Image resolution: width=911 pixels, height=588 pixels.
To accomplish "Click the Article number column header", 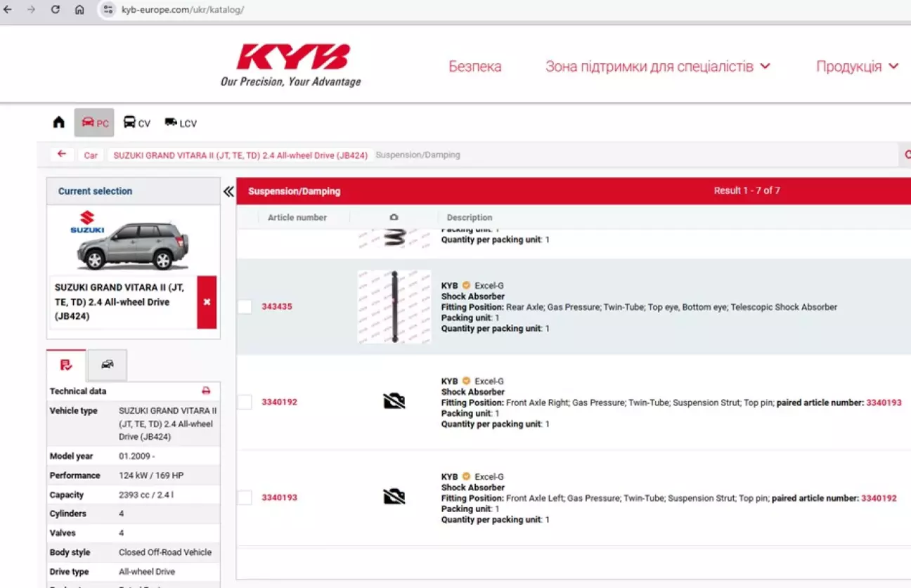I will [297, 218].
